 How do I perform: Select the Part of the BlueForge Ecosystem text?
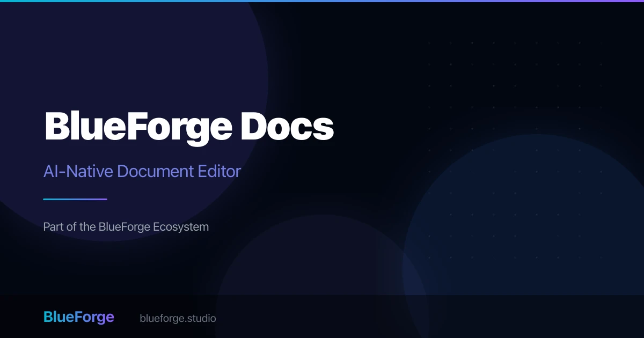[x=126, y=226]
